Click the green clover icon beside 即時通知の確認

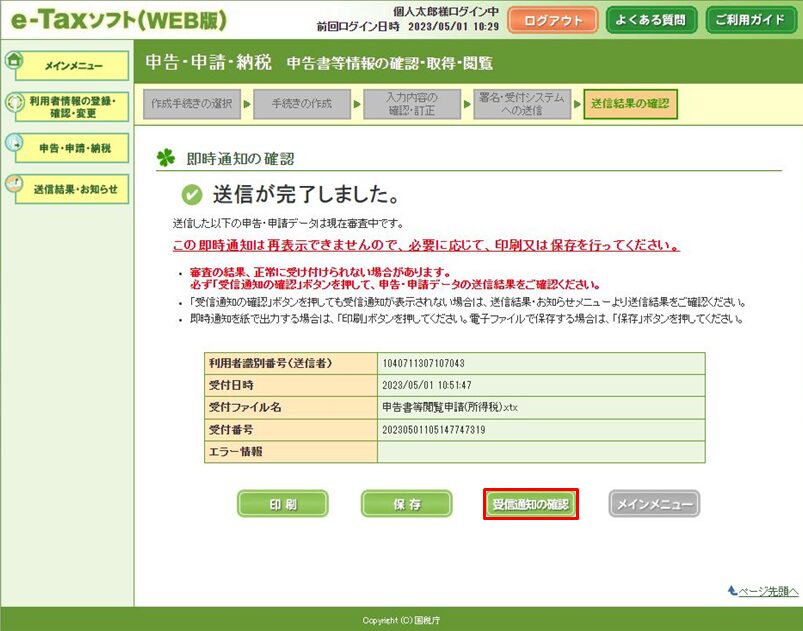(x=165, y=158)
